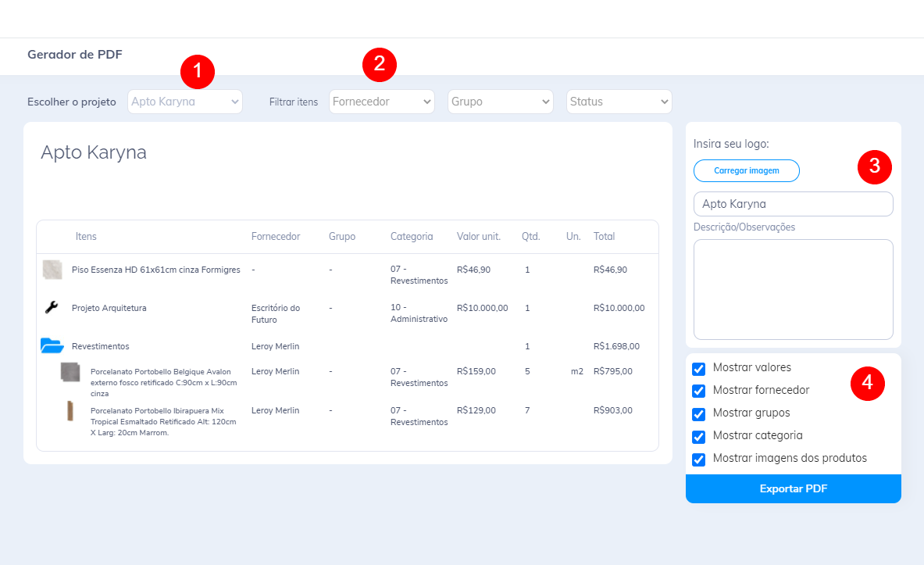This screenshot has width=924, height=565.
Task: Click the R$159,00 unit value cell
Action: (476, 371)
